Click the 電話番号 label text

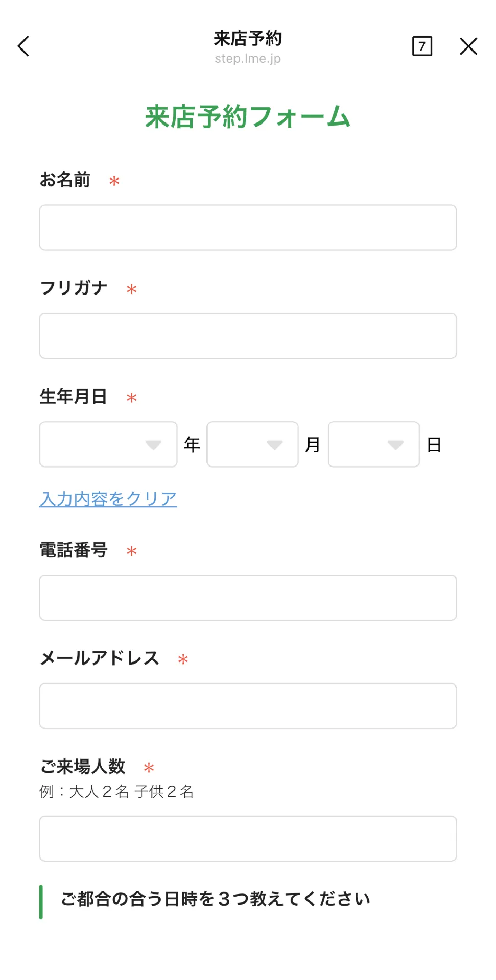pos(74,550)
